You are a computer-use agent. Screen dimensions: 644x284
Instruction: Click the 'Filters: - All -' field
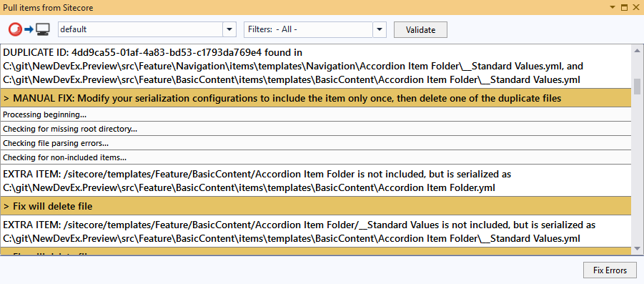coord(308,29)
